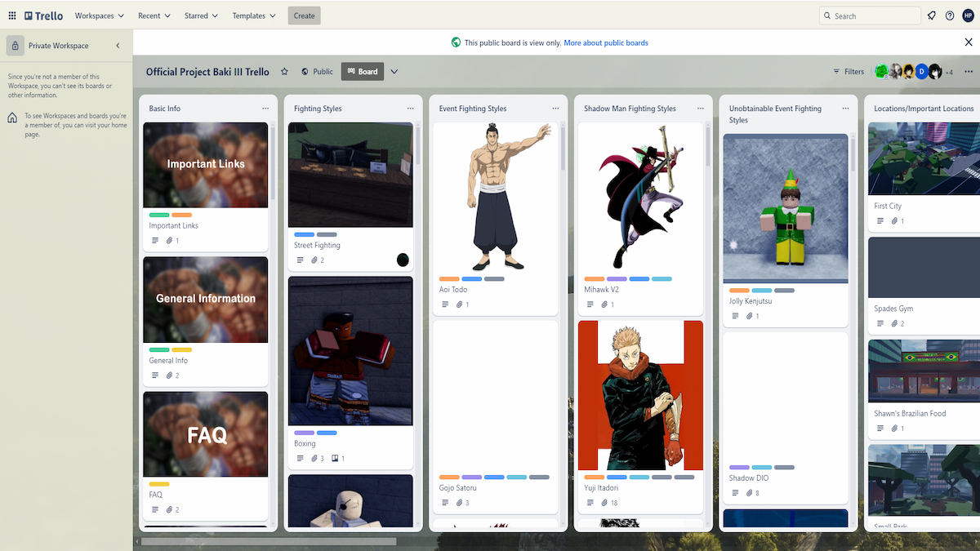Open the Templates menu
This screenshot has height=551, width=980.
(x=254, y=16)
